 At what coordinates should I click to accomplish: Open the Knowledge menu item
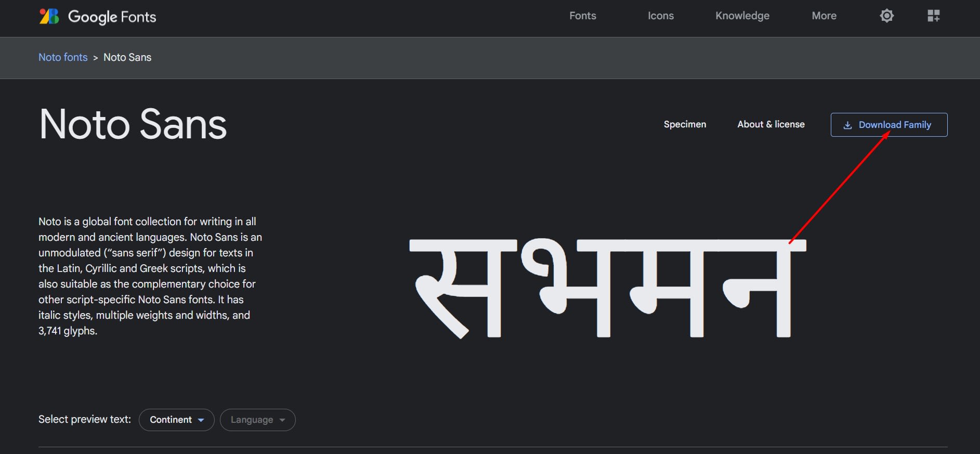(742, 16)
